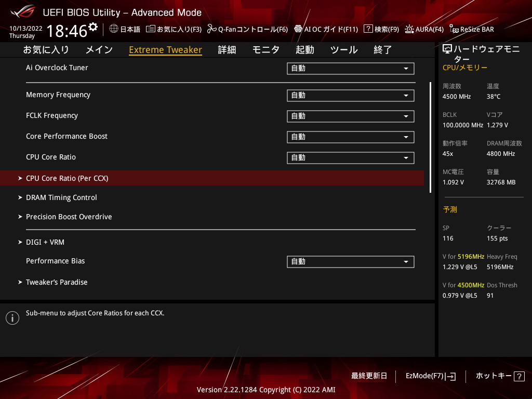
Task: Switch to 起動 tab
Action: pyautogui.click(x=304, y=50)
